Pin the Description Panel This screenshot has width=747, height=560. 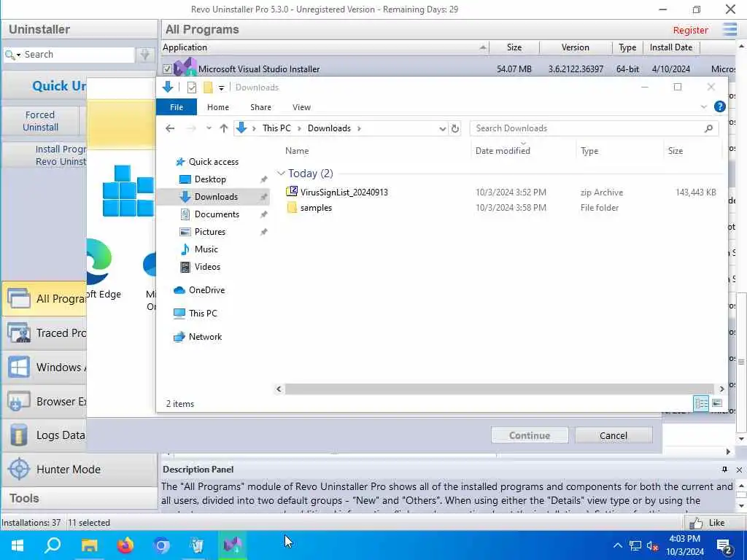pos(724,470)
